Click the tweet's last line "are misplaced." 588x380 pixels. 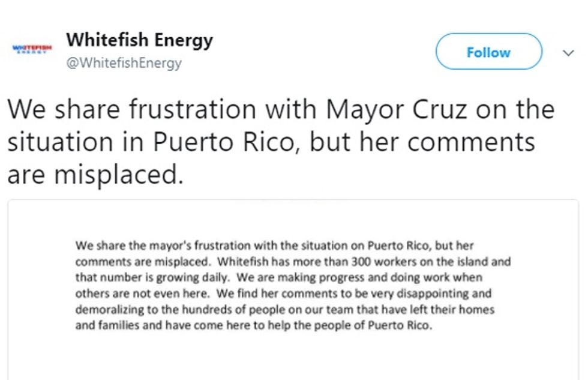click(x=95, y=175)
